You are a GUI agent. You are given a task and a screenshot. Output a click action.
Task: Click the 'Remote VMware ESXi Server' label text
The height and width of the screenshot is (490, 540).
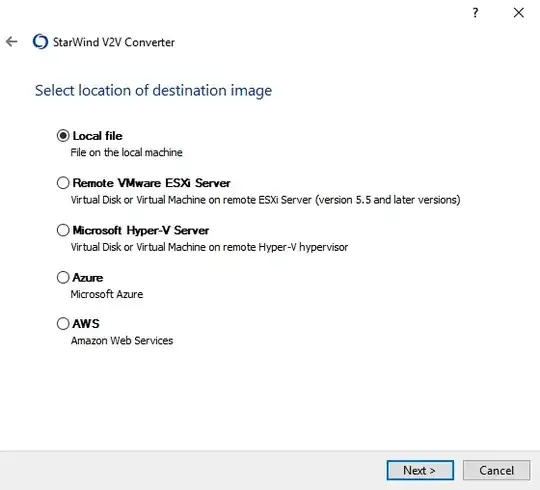click(x=152, y=183)
